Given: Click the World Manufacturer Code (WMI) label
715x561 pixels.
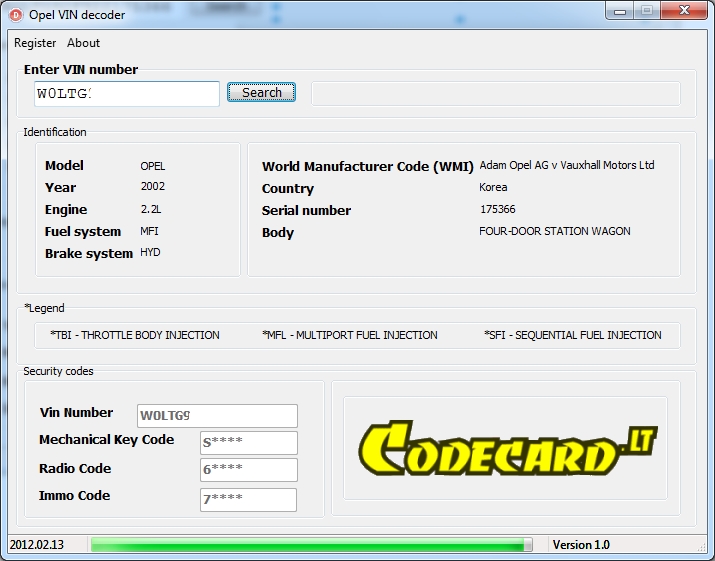Looking at the screenshot, I should coord(367,167).
